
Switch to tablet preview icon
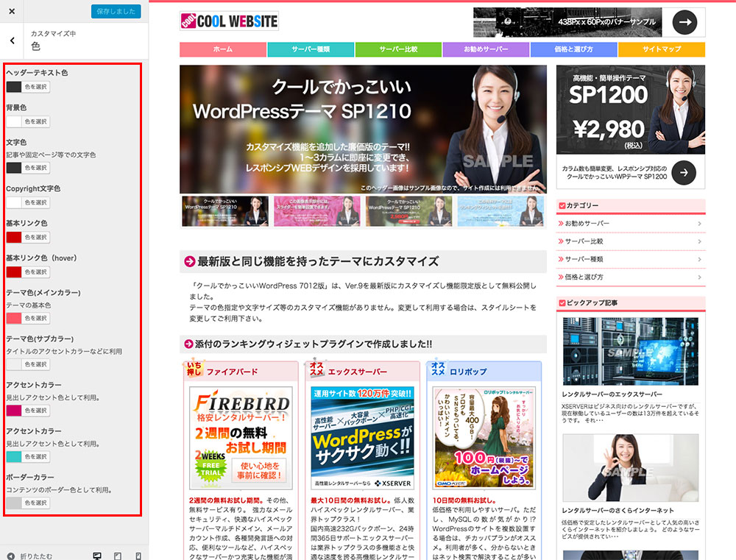[118, 556]
